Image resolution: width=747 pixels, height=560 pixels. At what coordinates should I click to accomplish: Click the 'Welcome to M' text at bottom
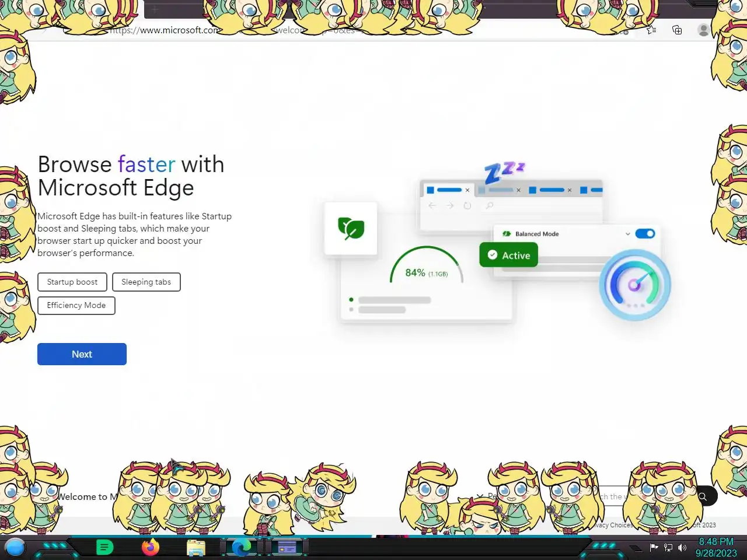[88, 496]
